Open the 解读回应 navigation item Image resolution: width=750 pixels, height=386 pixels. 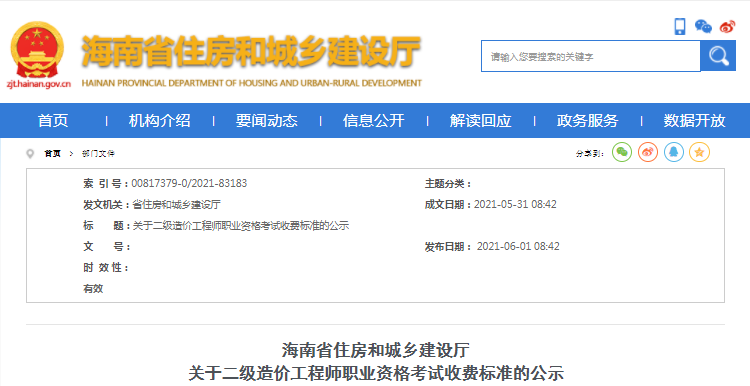pos(481,121)
